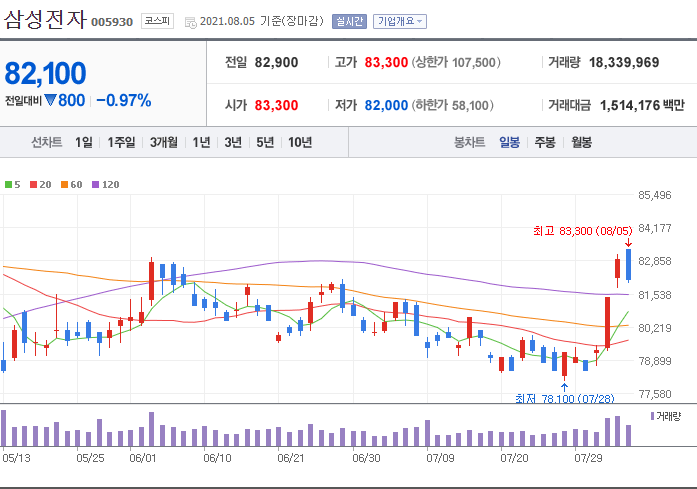The image size is (697, 489).
Task: Click the 하한가 58,100 text
Action: (x=453, y=105)
